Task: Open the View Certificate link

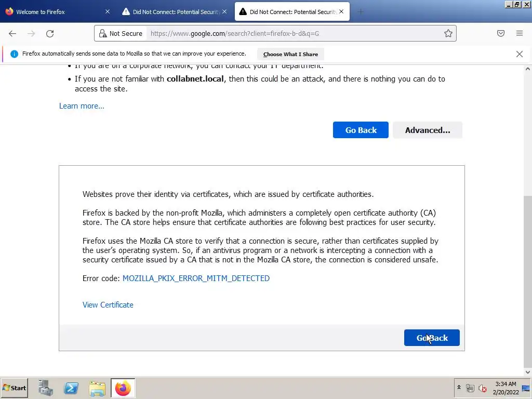Action: click(x=108, y=304)
